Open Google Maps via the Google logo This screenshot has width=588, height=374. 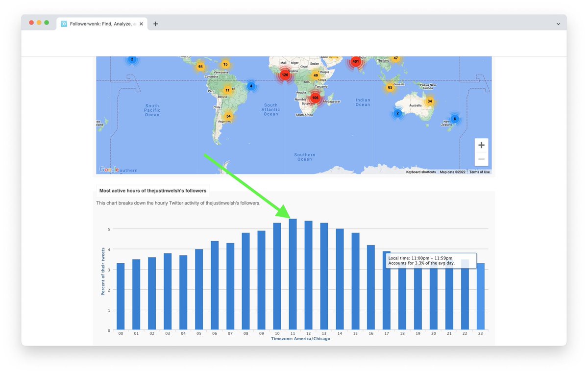(109, 170)
